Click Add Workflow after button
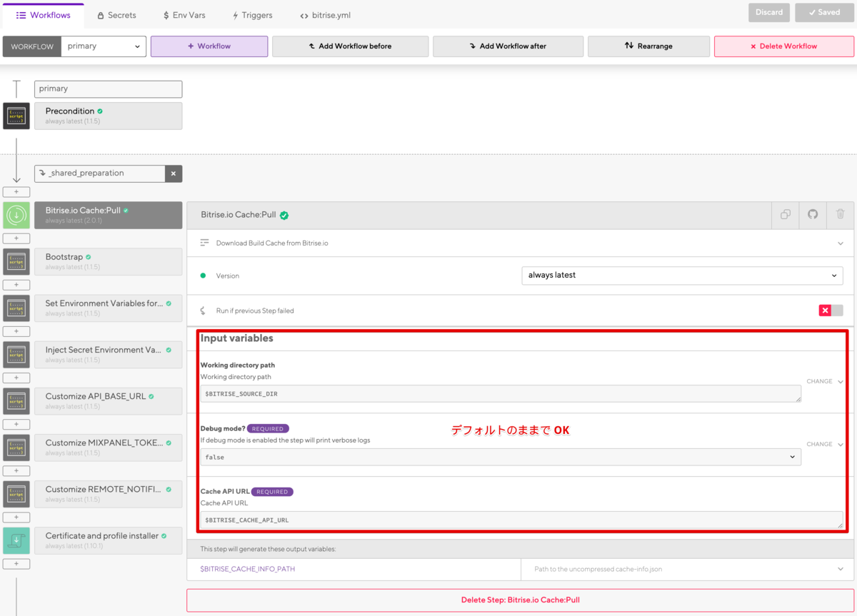 point(507,46)
